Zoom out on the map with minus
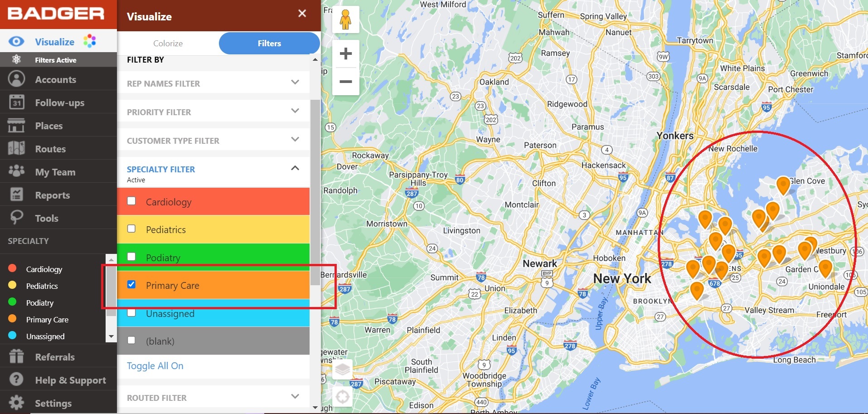This screenshot has width=868, height=414. [x=346, y=82]
